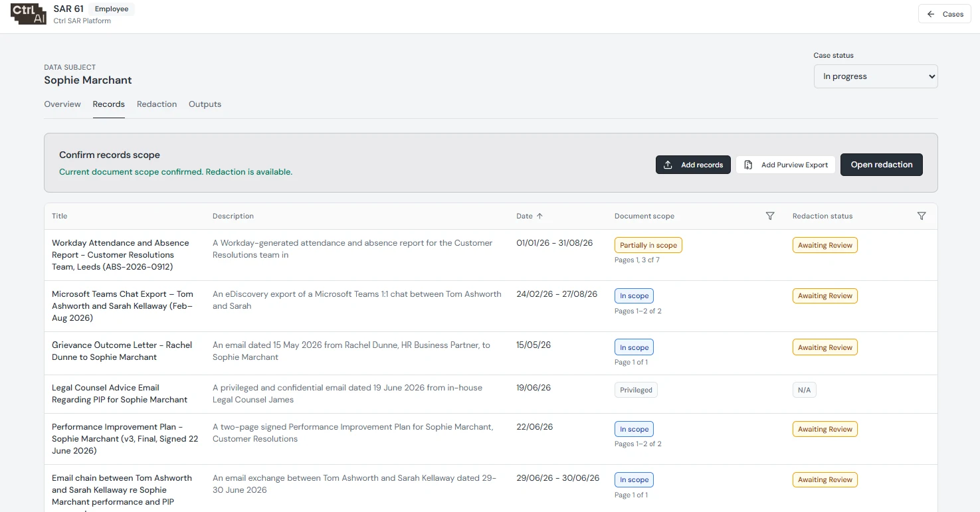This screenshot has width=980, height=512.
Task: Click the Description column header
Action: point(233,216)
